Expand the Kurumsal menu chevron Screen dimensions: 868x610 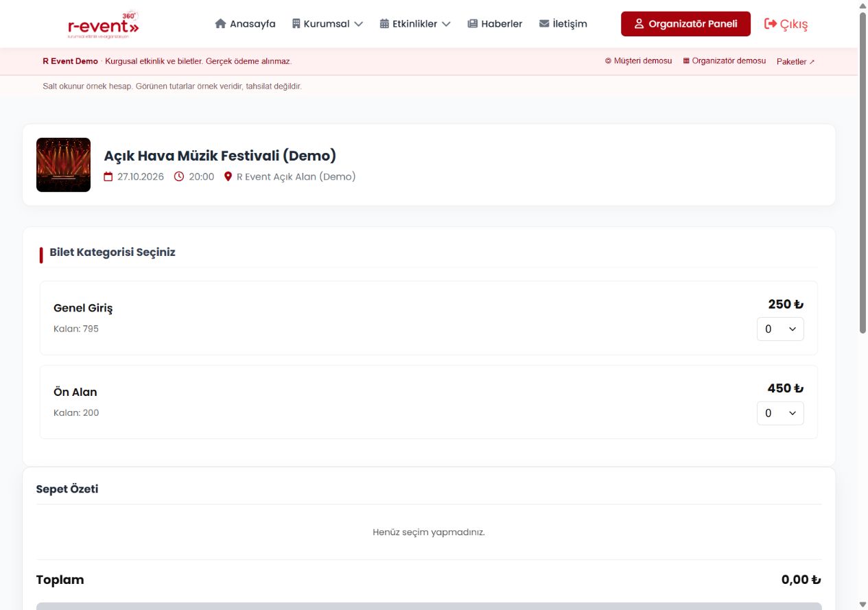pyautogui.click(x=358, y=24)
